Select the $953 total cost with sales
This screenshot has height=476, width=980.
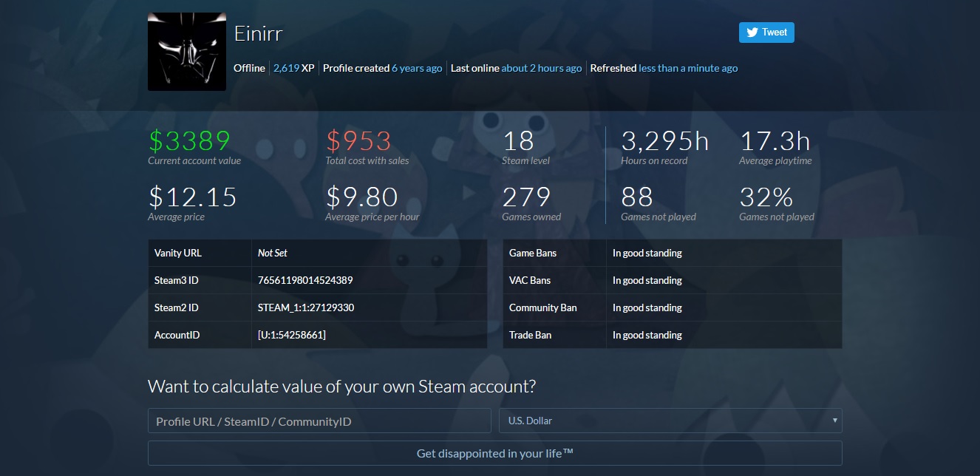click(x=358, y=140)
